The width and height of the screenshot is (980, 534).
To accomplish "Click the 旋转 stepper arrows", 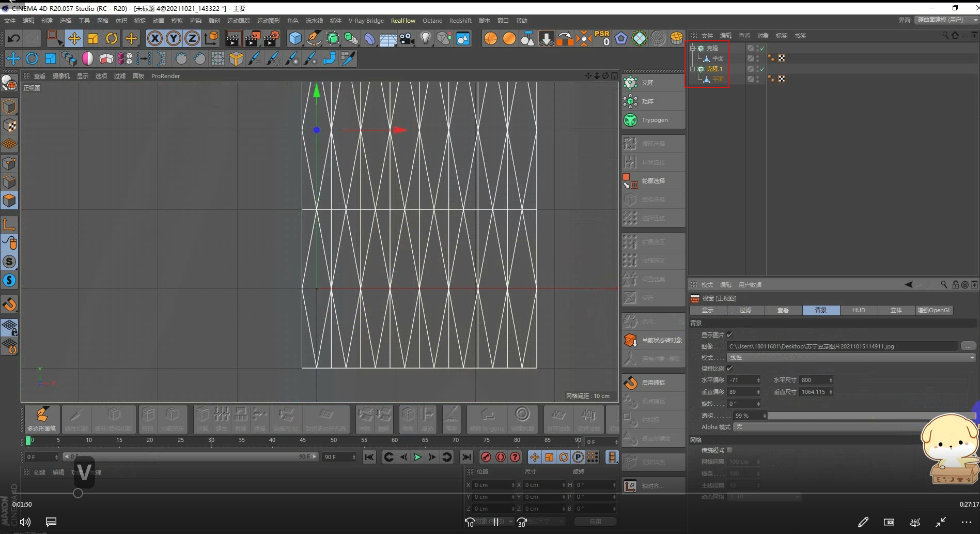I will coord(758,404).
